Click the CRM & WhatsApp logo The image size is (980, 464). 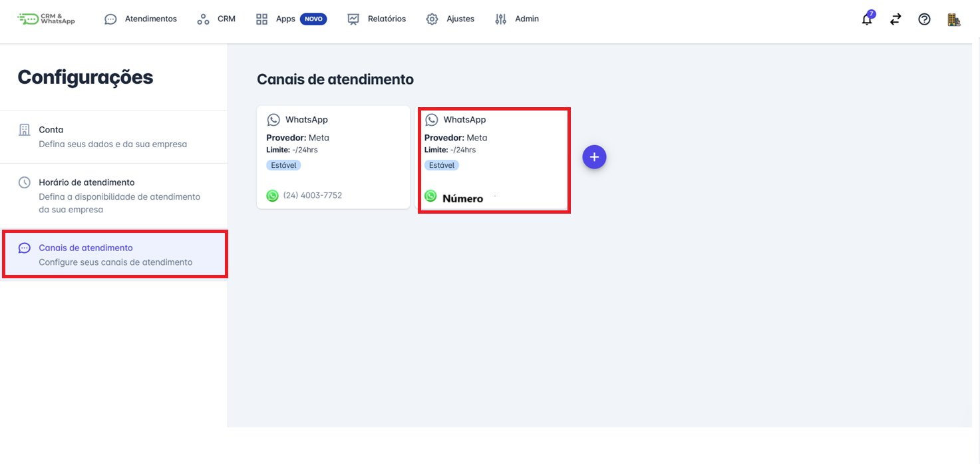45,19
